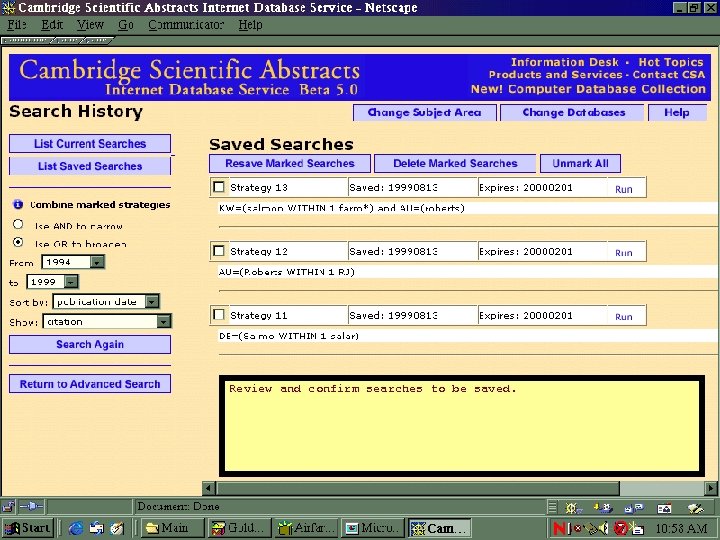Launch Outlook Express from quick launch
720x540 pixels.
97,529
